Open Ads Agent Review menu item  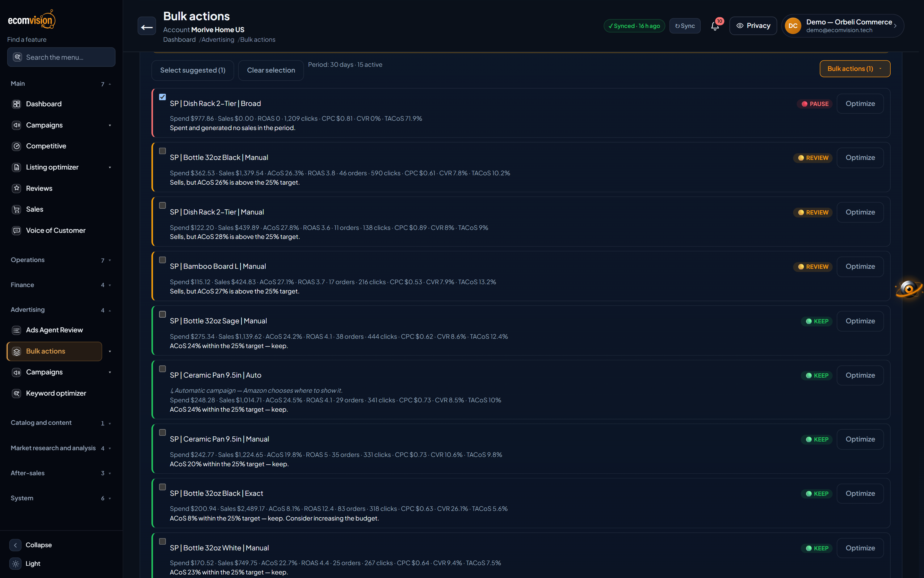[x=54, y=330]
